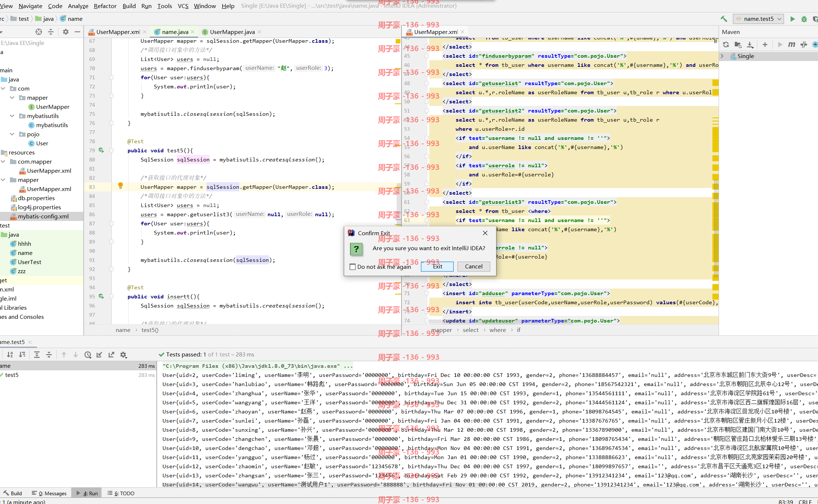
Task: Open the VCS menu
Action: click(x=183, y=6)
